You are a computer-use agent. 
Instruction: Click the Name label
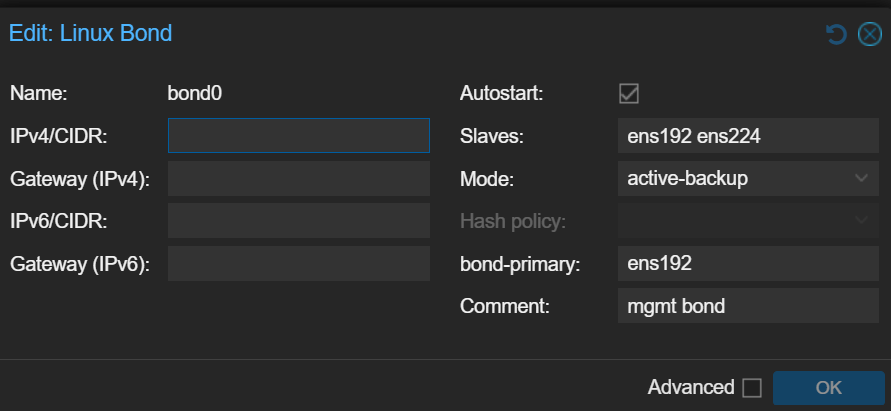point(39,94)
